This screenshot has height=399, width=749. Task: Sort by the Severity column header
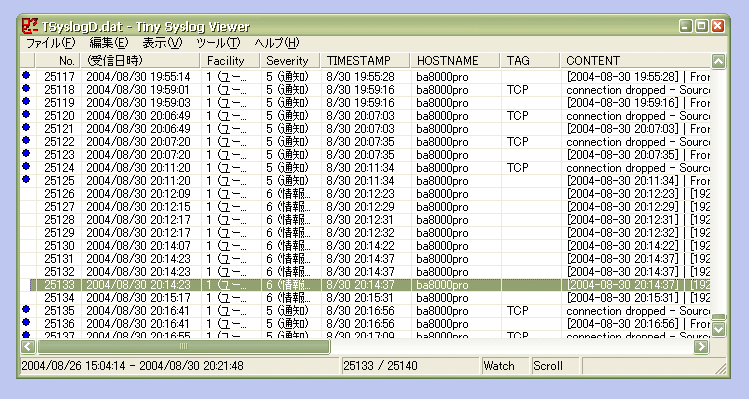pyautogui.click(x=291, y=61)
